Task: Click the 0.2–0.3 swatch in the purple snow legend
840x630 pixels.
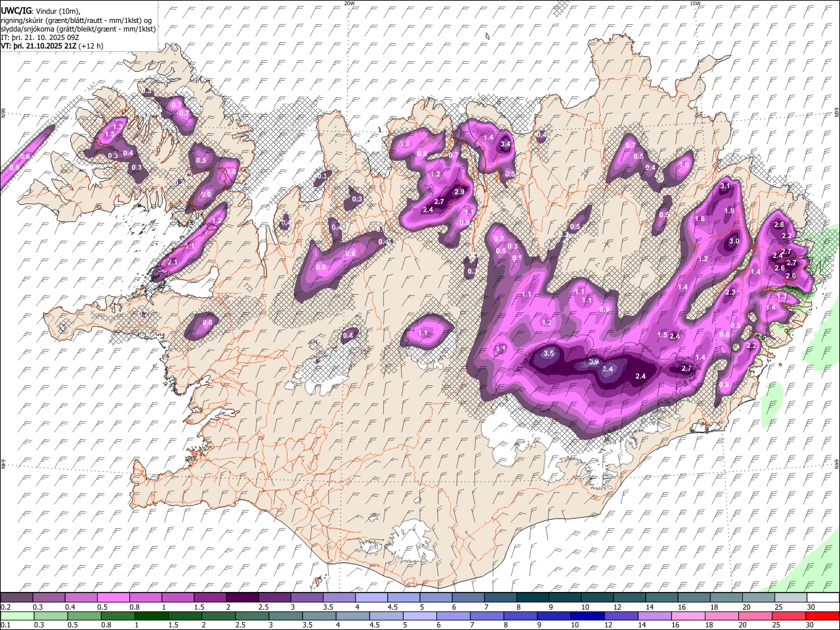Action: (16, 598)
